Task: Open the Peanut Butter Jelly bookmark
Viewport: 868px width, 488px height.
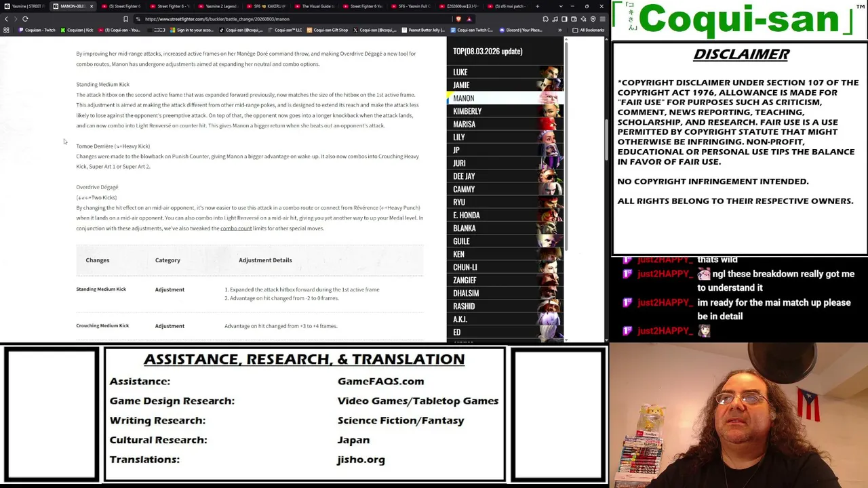Action: point(423,30)
